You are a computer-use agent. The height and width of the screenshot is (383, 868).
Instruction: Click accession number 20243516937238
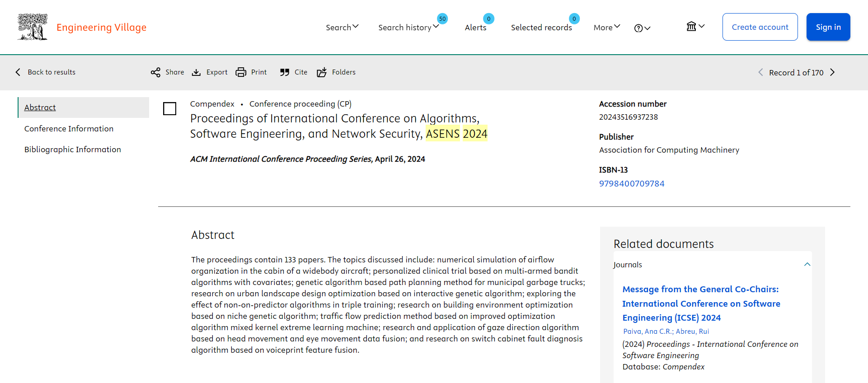[629, 117]
